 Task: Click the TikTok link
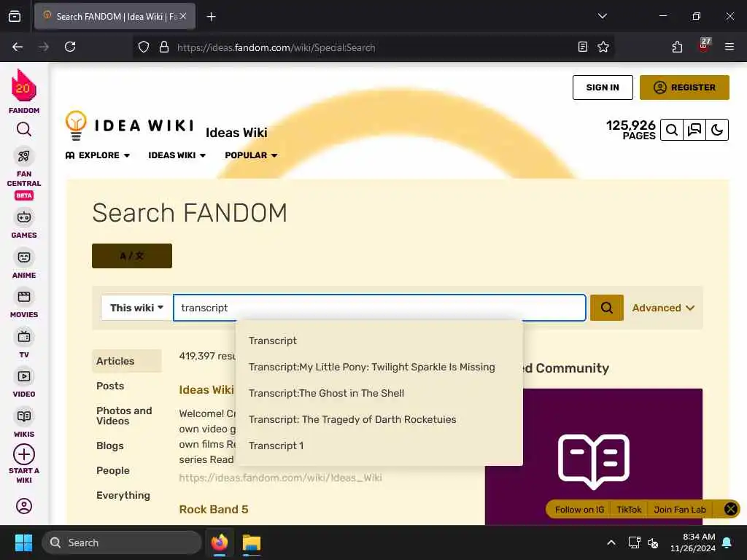point(629,510)
